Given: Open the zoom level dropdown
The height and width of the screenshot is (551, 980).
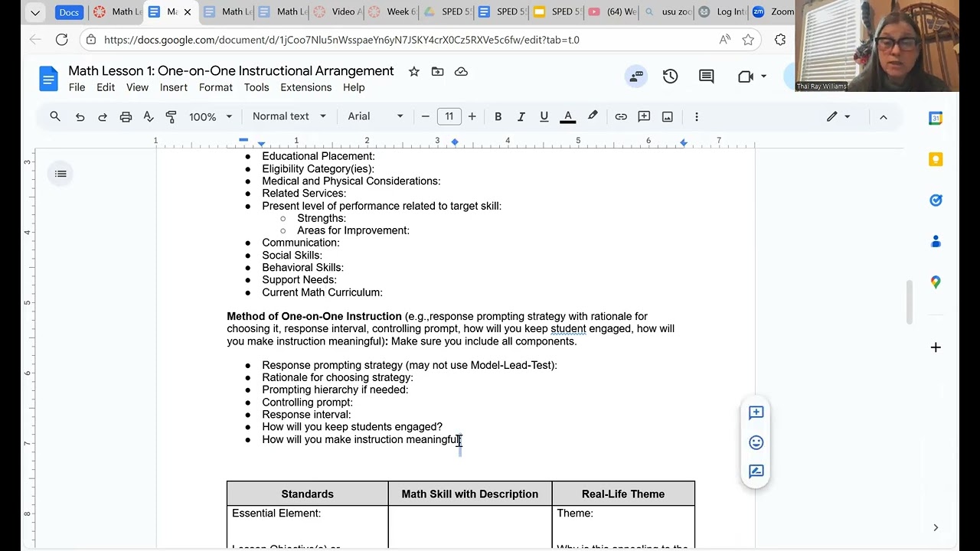Looking at the screenshot, I should pos(211,116).
